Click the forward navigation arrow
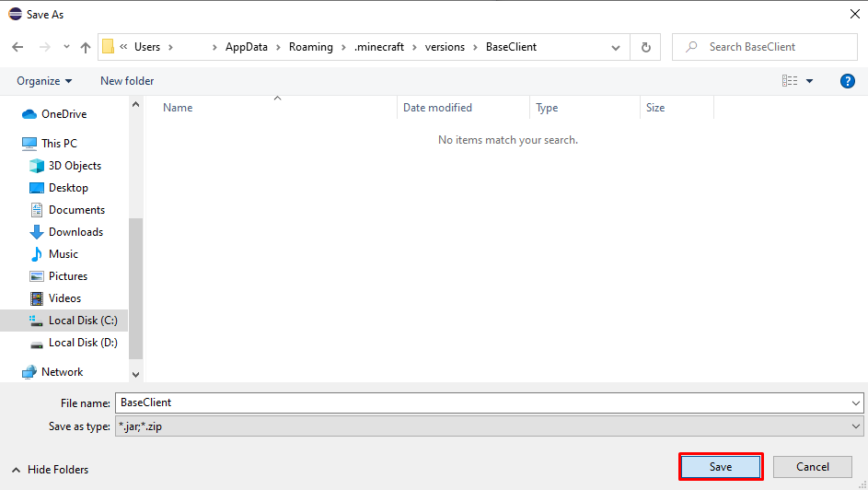Screen dimensions: 868x490 coord(45,47)
